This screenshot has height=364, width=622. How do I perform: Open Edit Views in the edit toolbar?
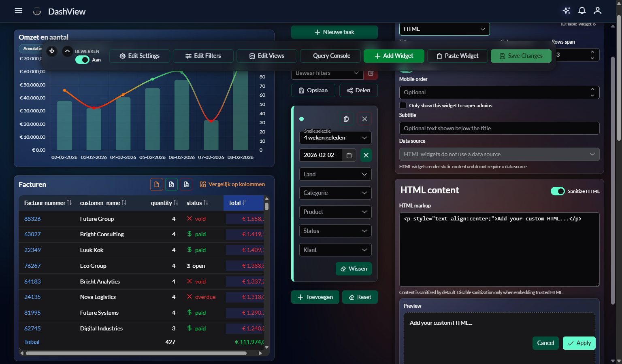pyautogui.click(x=266, y=56)
